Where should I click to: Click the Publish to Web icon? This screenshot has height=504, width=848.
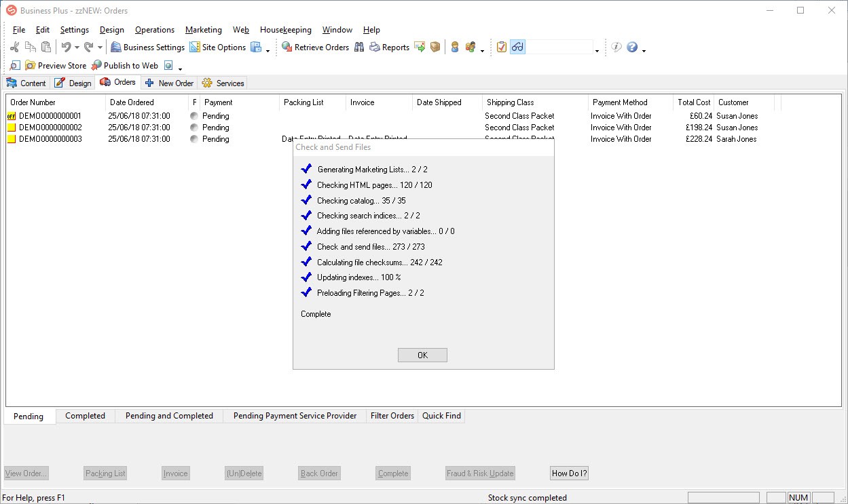[x=97, y=66]
